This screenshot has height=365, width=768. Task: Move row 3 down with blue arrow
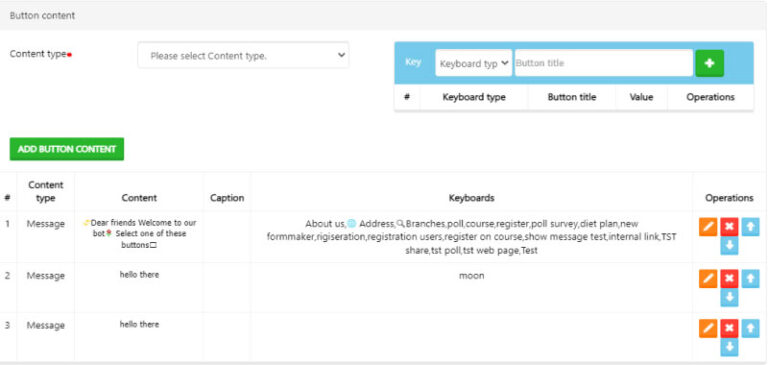click(729, 347)
